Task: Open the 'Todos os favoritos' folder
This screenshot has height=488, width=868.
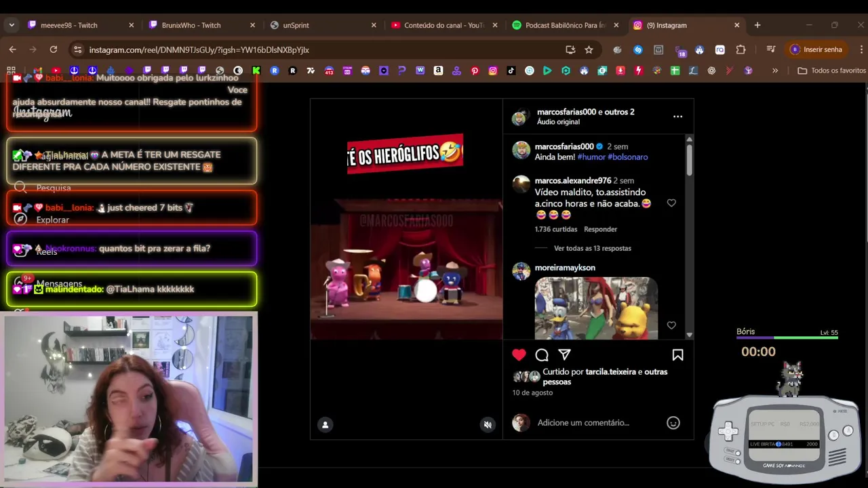Action: coord(832,70)
